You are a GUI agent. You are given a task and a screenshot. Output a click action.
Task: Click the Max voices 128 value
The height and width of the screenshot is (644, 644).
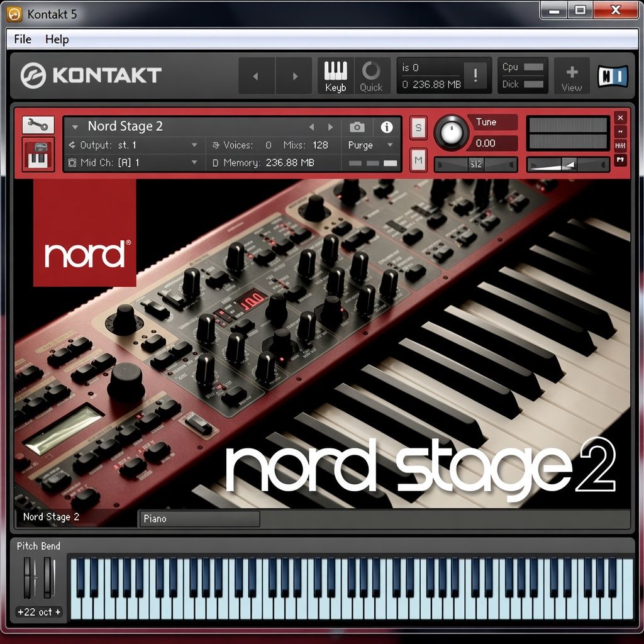pyautogui.click(x=320, y=145)
